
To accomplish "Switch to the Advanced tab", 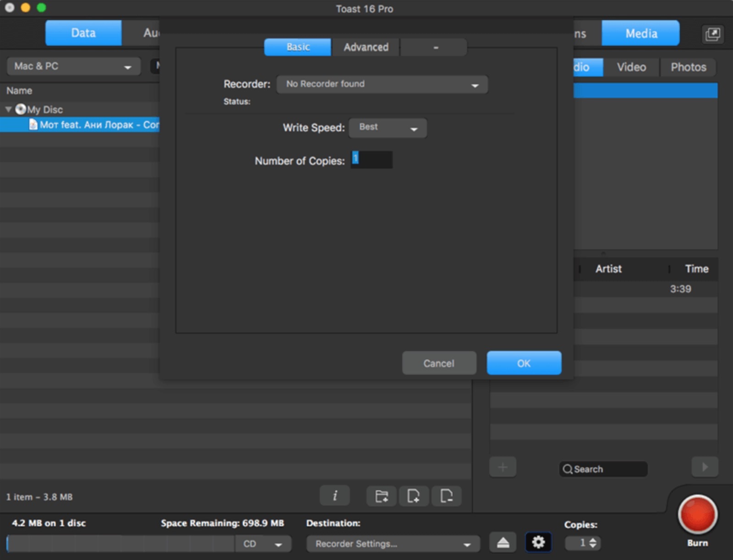I will tap(366, 47).
